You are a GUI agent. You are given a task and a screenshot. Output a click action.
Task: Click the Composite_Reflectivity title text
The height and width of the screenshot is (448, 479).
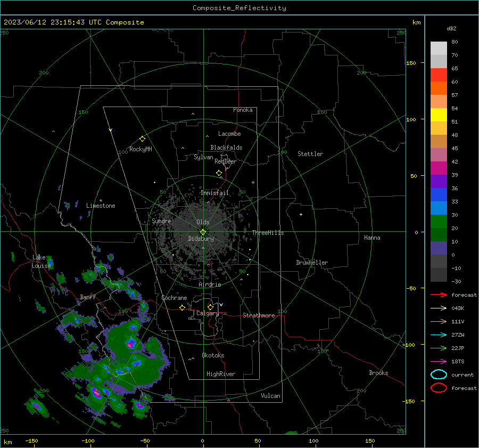click(x=240, y=8)
